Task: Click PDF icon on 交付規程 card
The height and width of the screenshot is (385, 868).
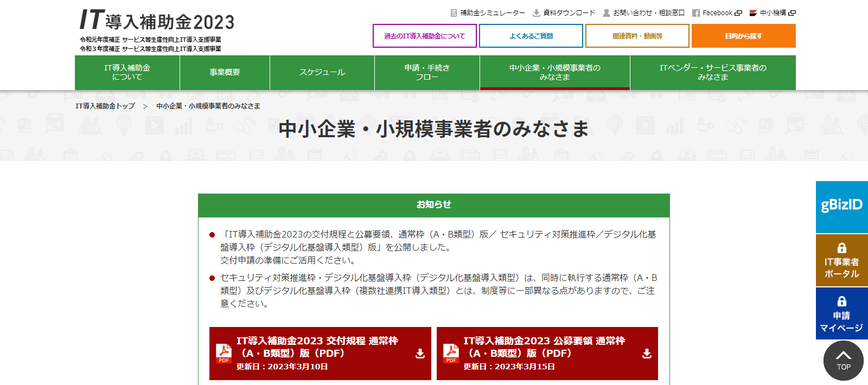Action: (x=224, y=354)
